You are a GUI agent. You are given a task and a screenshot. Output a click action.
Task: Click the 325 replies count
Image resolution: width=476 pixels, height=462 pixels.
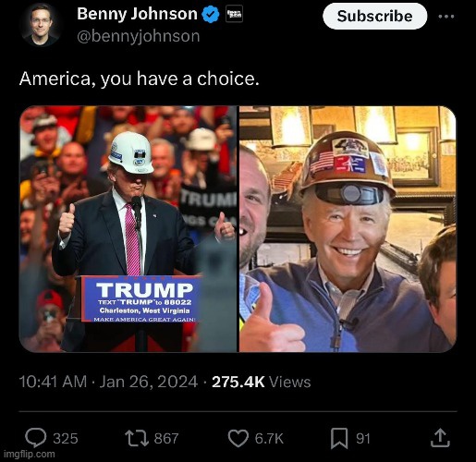(66, 438)
